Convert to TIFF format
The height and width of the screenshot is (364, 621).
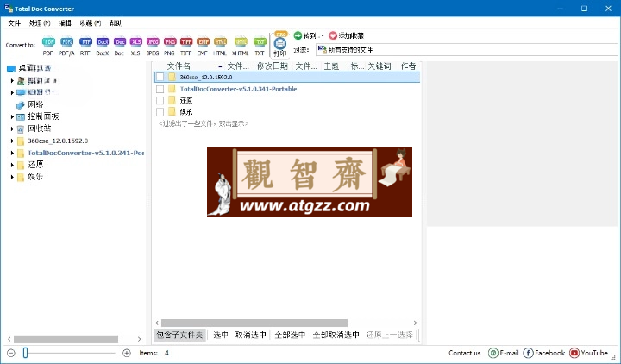point(186,42)
